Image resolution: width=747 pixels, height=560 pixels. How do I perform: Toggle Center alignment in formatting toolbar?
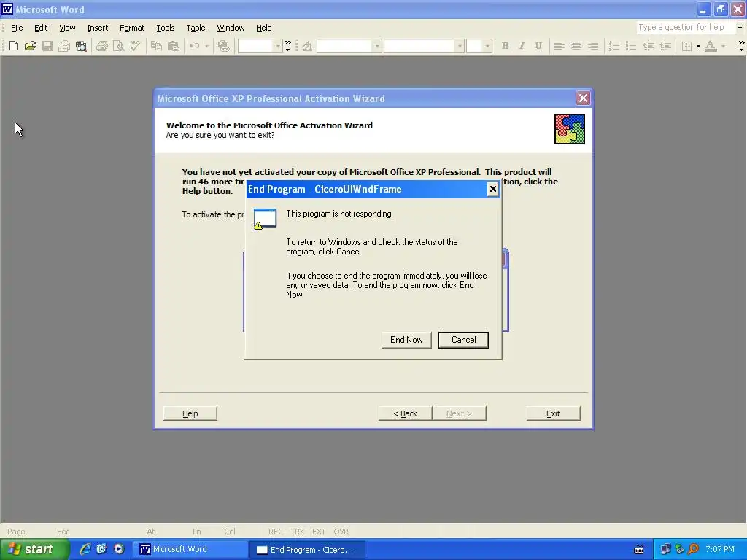pos(576,46)
